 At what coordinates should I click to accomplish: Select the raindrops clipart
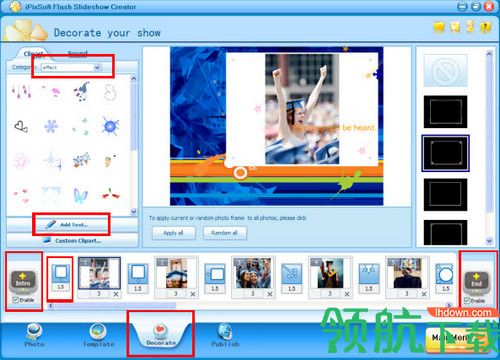coord(22,91)
